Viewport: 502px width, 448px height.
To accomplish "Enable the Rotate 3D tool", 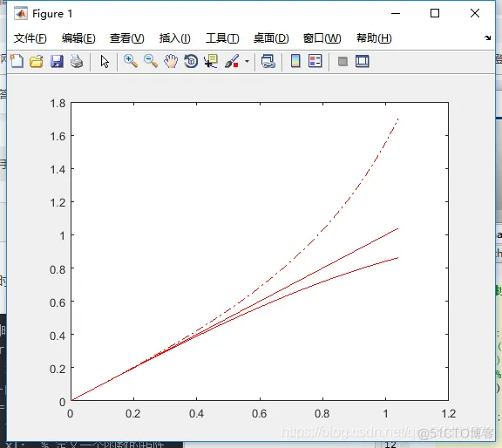I will click(191, 61).
